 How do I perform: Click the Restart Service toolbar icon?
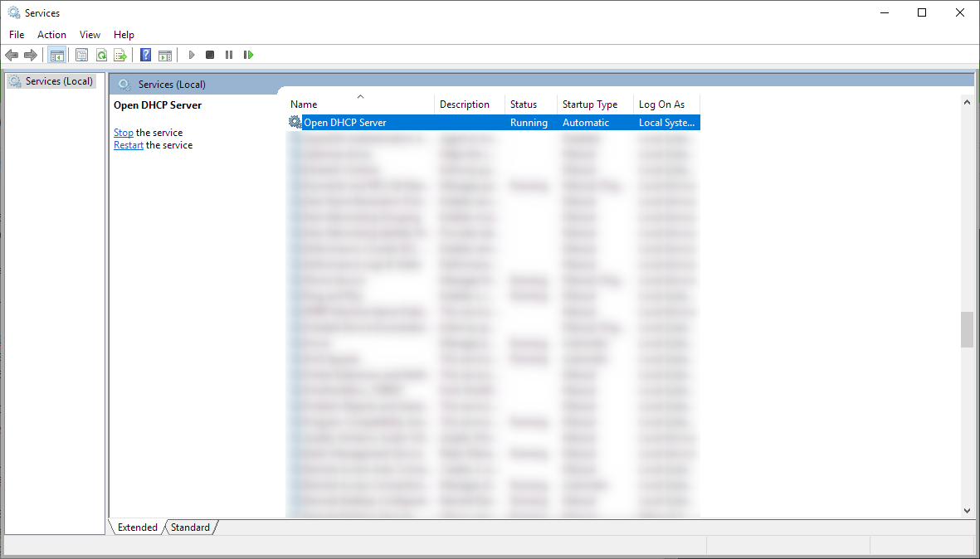click(x=248, y=55)
